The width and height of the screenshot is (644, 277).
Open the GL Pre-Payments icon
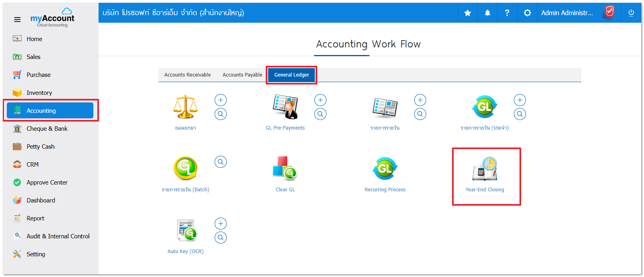click(285, 107)
